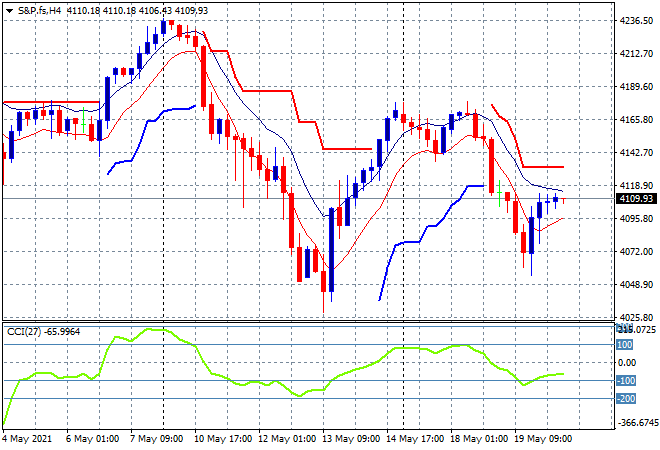Click the 4 May 2021 date label

27,439
